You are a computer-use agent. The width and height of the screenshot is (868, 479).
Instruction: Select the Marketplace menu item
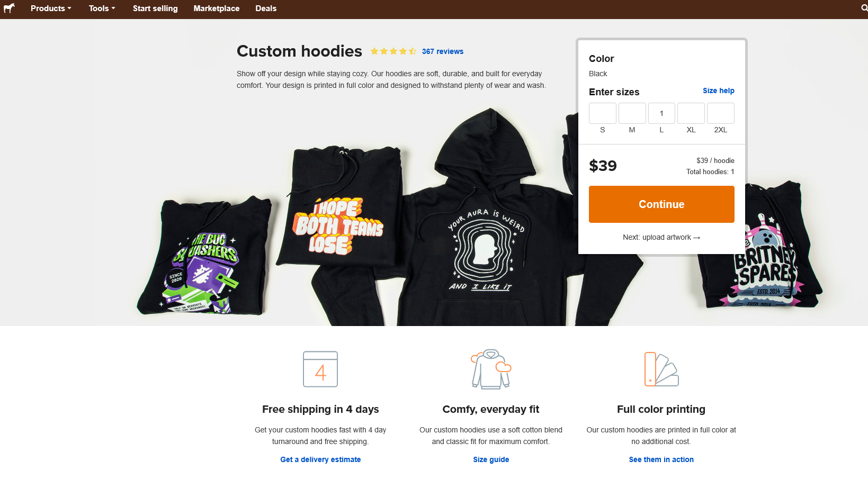point(217,8)
